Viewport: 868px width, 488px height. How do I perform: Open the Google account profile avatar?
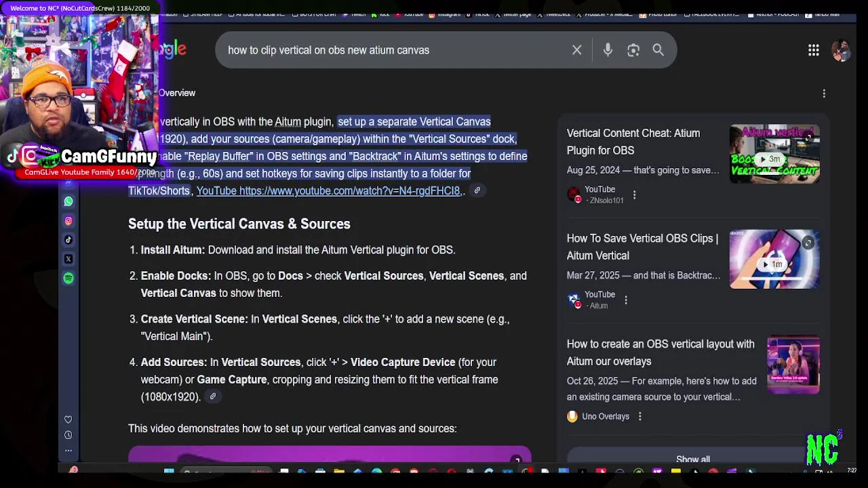coord(841,50)
